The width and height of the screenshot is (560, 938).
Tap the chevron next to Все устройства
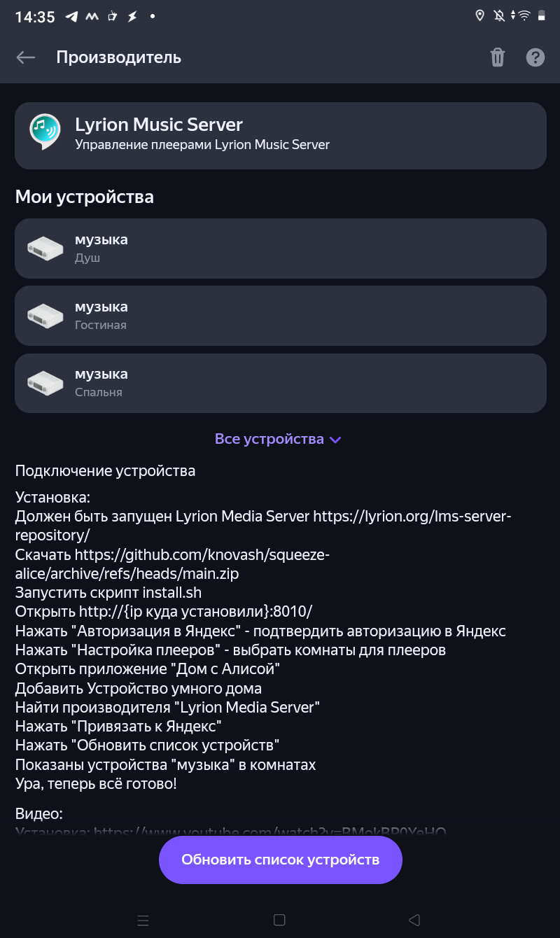click(335, 440)
